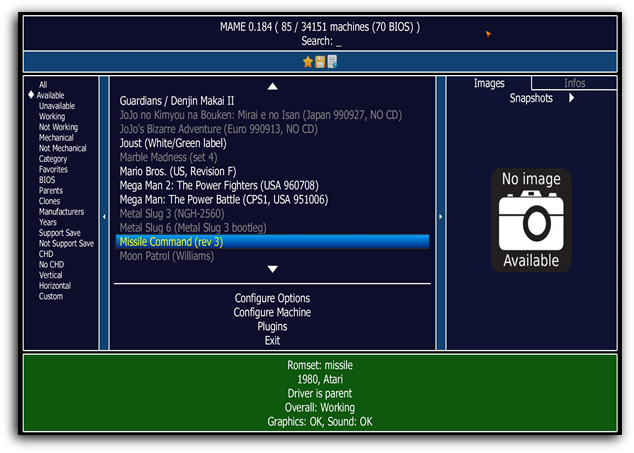634x453 pixels.
Task: Click the Snapshots image type label
Action: [531, 98]
